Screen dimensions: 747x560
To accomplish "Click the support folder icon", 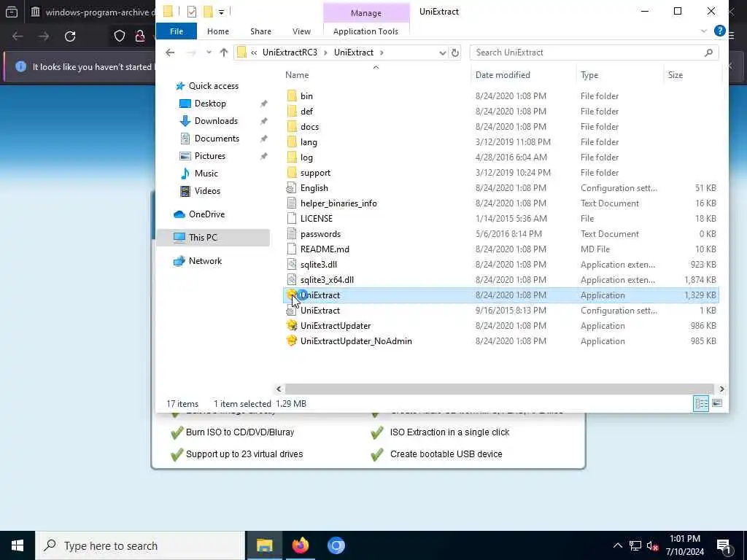I will 292,172.
